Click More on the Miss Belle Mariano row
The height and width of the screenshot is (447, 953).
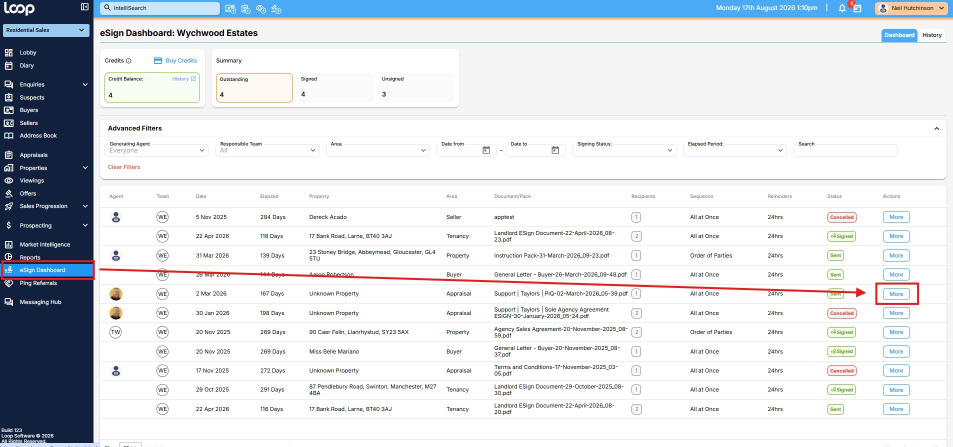click(x=896, y=352)
